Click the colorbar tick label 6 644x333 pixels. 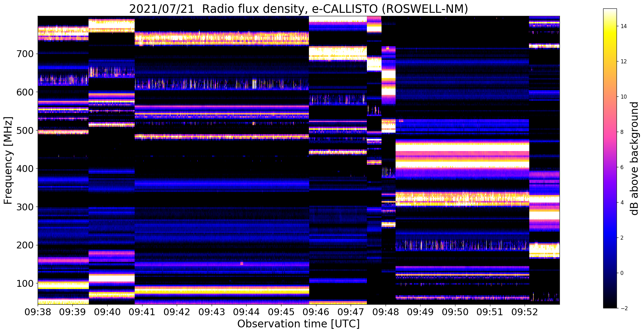[622, 167]
